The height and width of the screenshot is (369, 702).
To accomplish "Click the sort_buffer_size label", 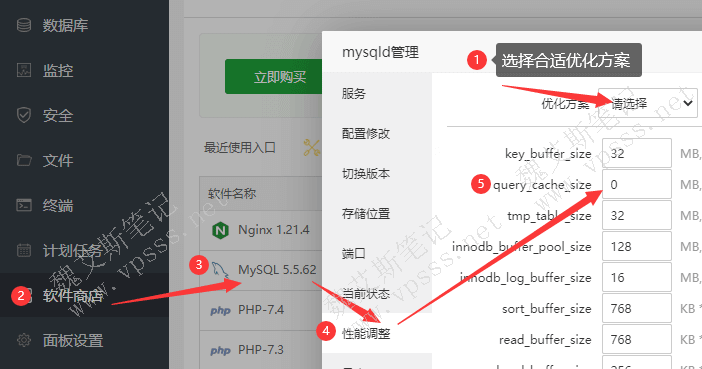I will click(x=547, y=309).
